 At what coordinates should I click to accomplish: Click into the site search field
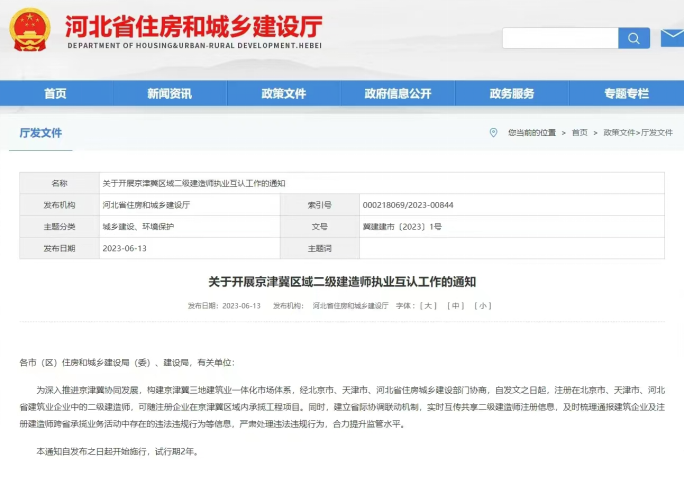(x=560, y=38)
